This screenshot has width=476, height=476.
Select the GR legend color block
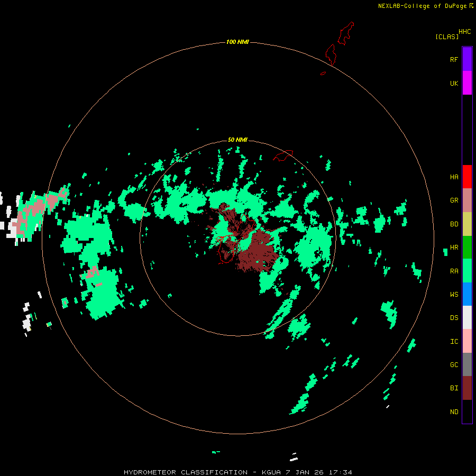(x=467, y=200)
